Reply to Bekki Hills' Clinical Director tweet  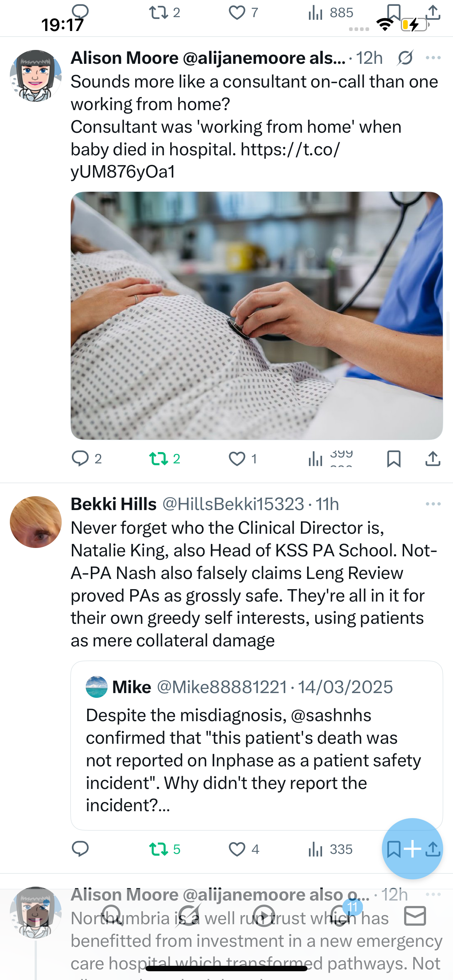80,849
